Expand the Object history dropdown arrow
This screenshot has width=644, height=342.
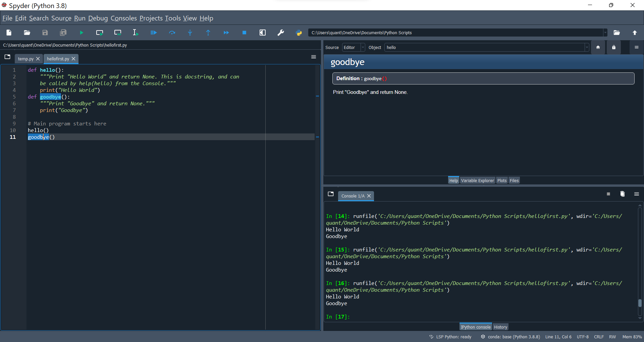tap(587, 47)
